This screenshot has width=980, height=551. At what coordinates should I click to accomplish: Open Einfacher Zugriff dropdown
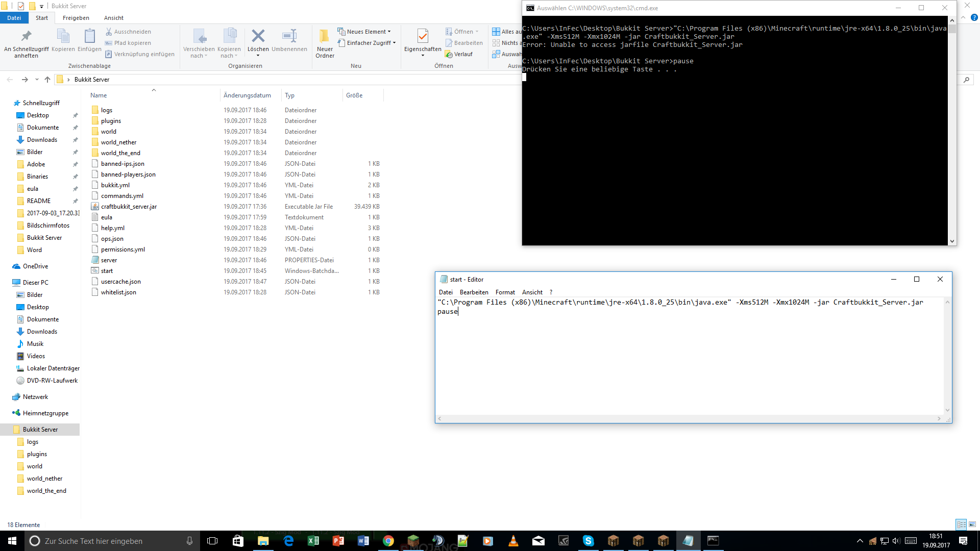(x=367, y=43)
